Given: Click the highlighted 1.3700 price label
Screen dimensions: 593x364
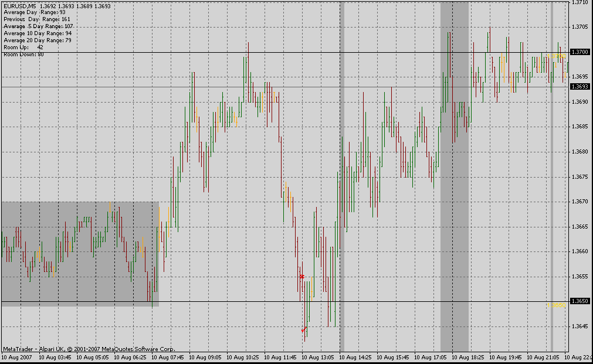Looking at the screenshot, I should click(x=580, y=52).
